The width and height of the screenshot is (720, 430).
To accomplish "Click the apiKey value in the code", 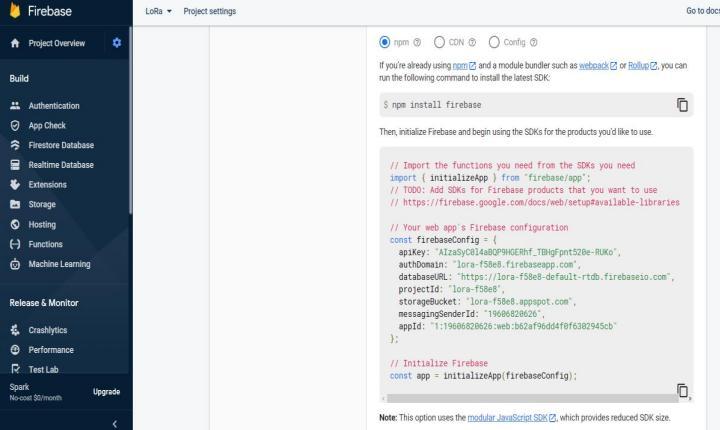I will click(x=527, y=252).
